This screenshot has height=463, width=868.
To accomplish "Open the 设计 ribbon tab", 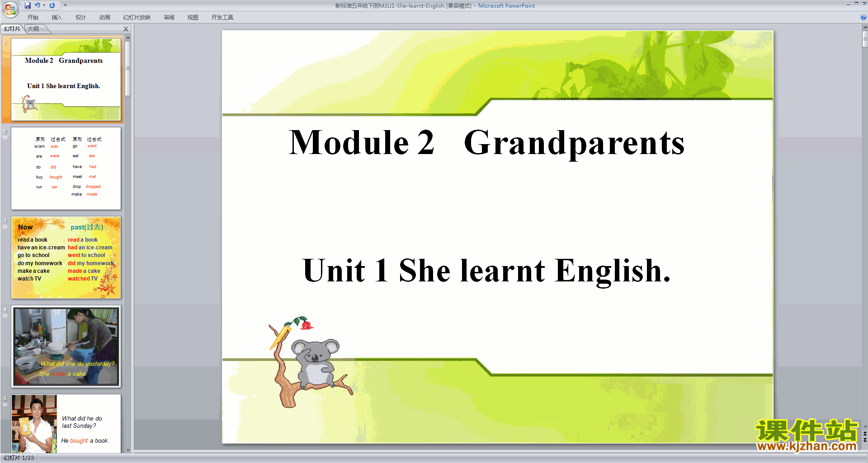I will pos(80,18).
